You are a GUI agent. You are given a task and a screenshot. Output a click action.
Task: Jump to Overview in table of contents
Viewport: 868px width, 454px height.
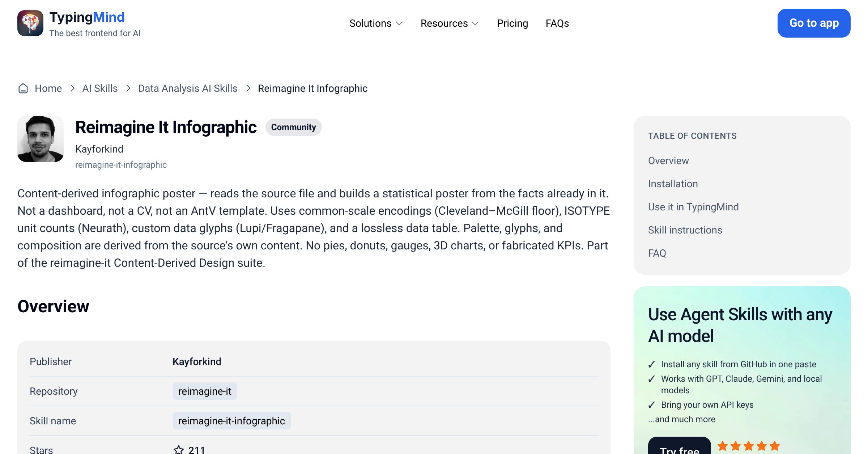pyautogui.click(x=668, y=161)
